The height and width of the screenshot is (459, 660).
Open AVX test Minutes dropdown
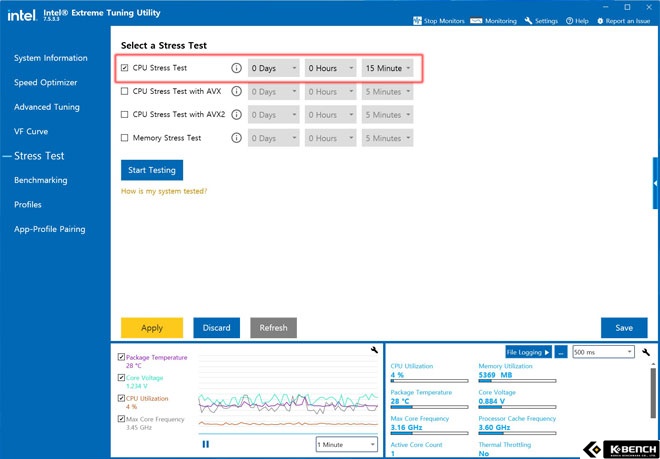pos(387,91)
